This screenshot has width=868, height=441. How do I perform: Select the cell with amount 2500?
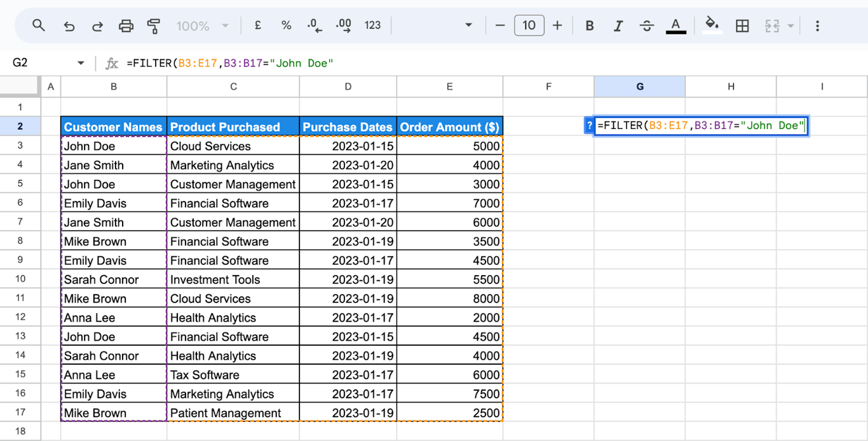tap(449, 412)
